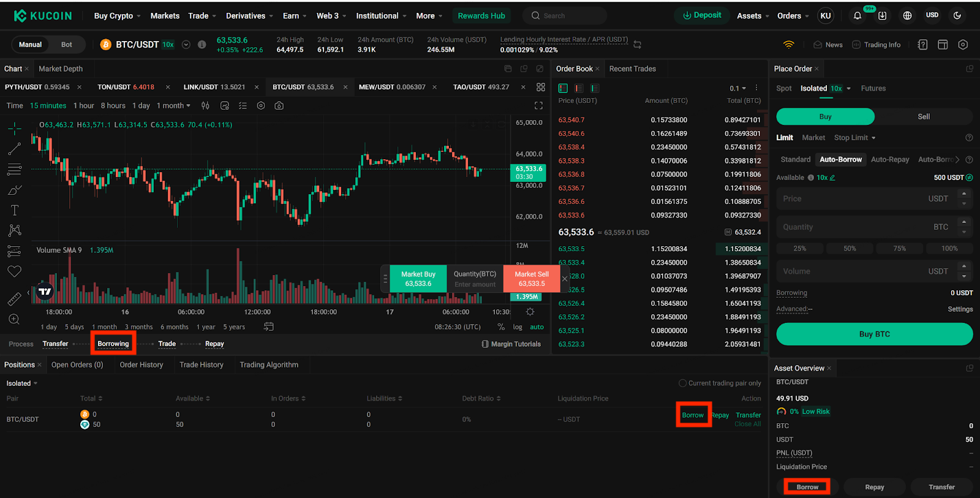Viewport: 980px width, 498px height.
Task: Click BTC/USDT info icon
Action: (202, 45)
